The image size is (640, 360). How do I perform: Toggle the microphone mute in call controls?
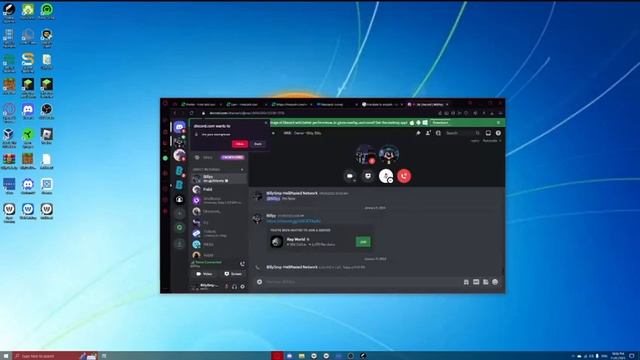point(386,176)
